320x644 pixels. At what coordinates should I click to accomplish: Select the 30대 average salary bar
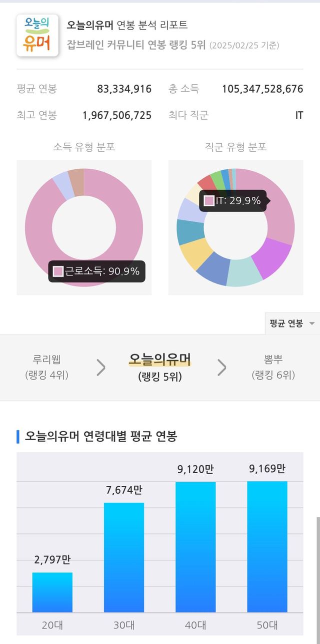point(124,557)
